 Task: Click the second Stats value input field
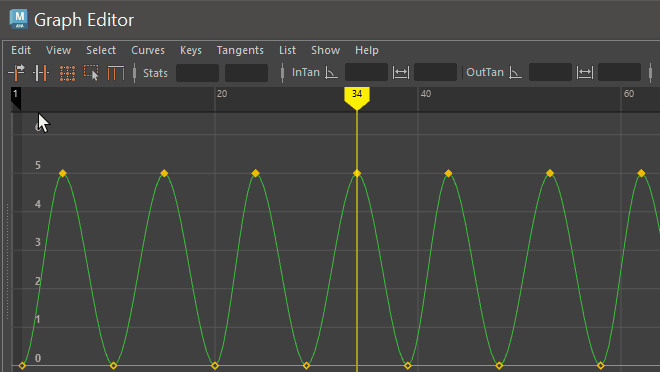246,73
